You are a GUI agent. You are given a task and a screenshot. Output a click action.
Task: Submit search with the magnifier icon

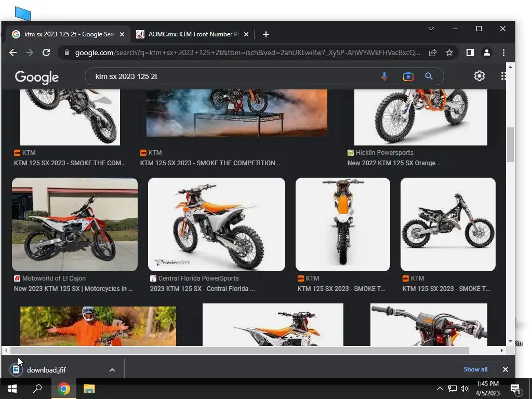click(429, 76)
